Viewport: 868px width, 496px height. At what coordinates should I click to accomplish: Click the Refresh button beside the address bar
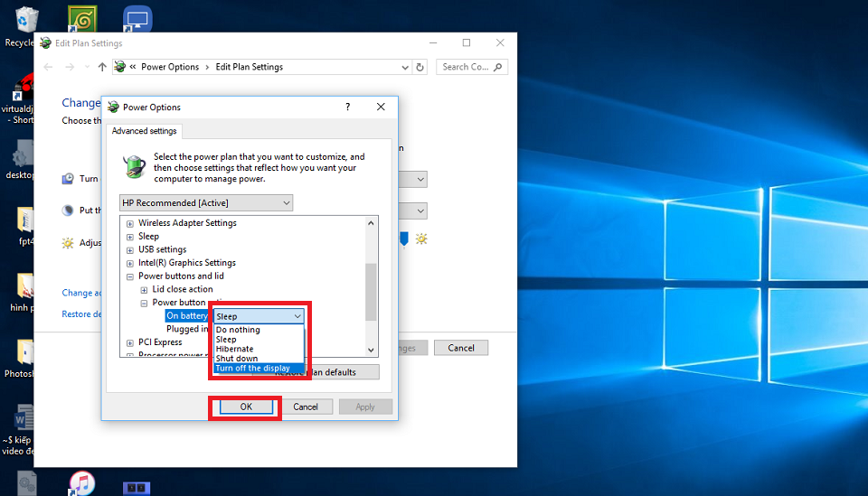point(420,67)
